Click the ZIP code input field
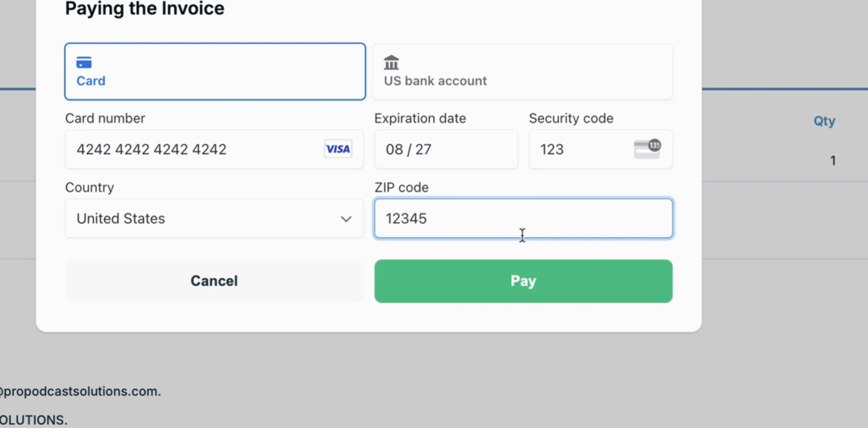 [523, 218]
